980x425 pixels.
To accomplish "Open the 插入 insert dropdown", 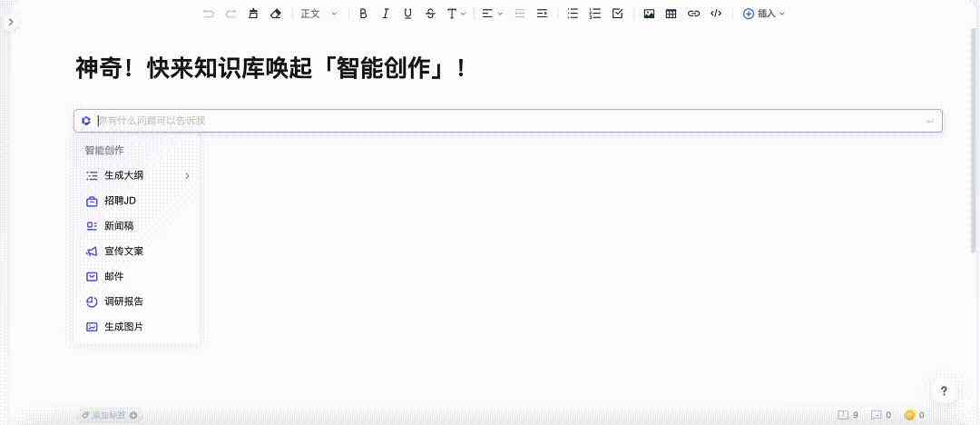I will click(x=763, y=13).
